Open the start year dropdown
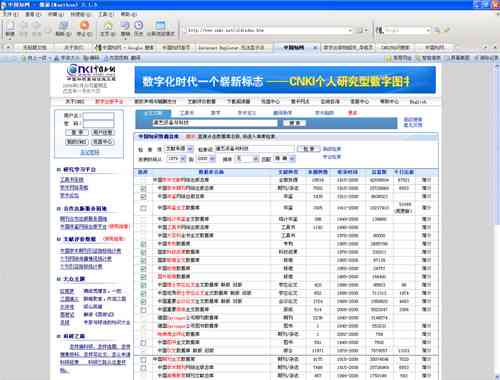Image resolution: width=500 pixels, height=380 pixels. (x=183, y=159)
